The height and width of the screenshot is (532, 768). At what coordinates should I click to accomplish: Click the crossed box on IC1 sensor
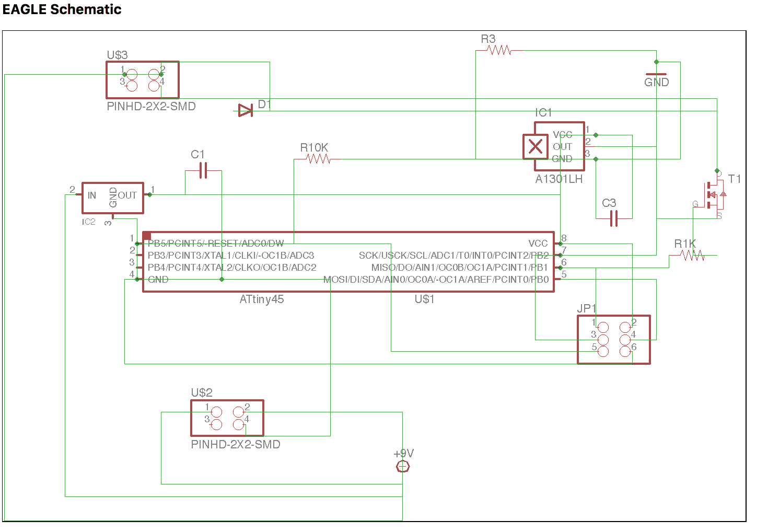pyautogui.click(x=536, y=146)
